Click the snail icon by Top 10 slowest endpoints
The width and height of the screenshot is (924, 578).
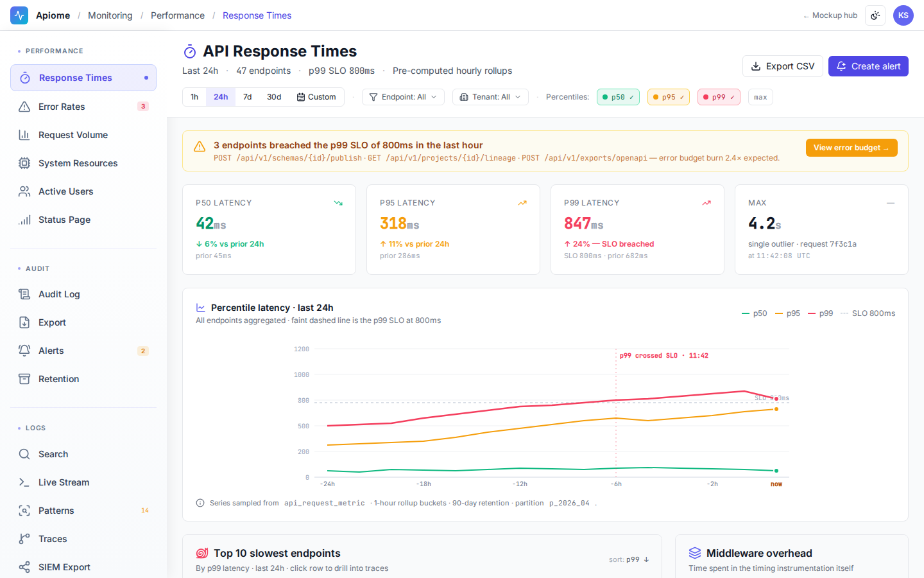202,553
